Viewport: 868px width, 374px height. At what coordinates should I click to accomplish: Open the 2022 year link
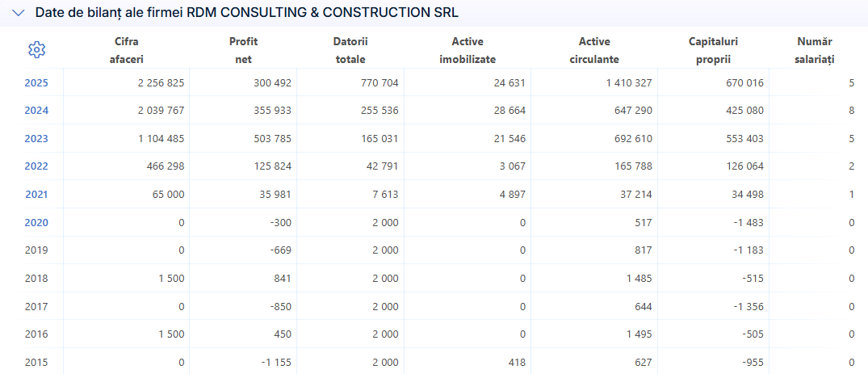[x=36, y=166]
